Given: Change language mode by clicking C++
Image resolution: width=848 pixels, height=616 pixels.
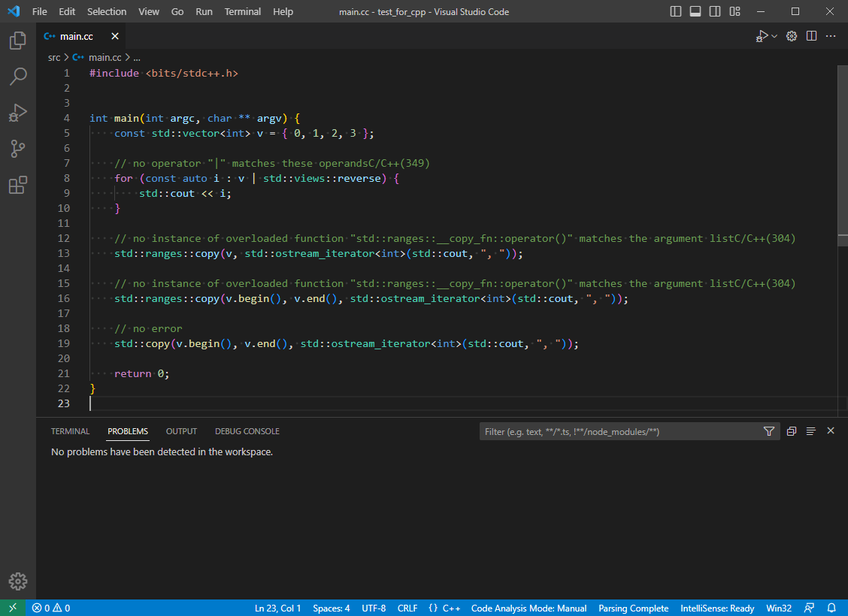Looking at the screenshot, I should [452, 608].
